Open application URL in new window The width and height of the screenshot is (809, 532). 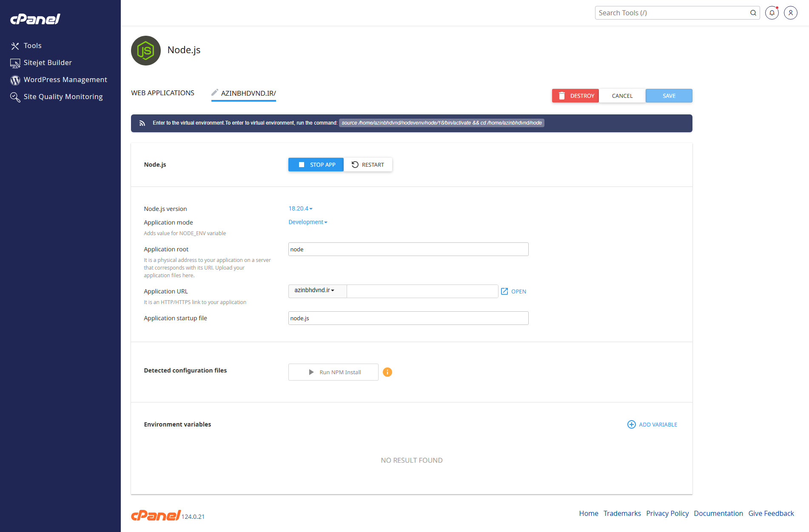click(513, 291)
